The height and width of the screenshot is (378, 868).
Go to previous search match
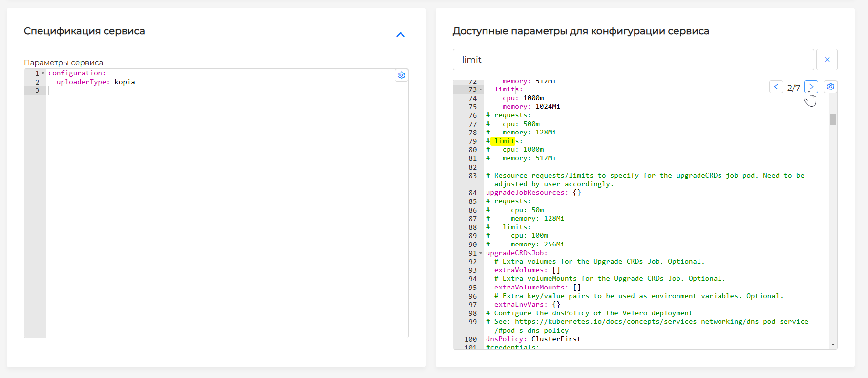coord(776,87)
